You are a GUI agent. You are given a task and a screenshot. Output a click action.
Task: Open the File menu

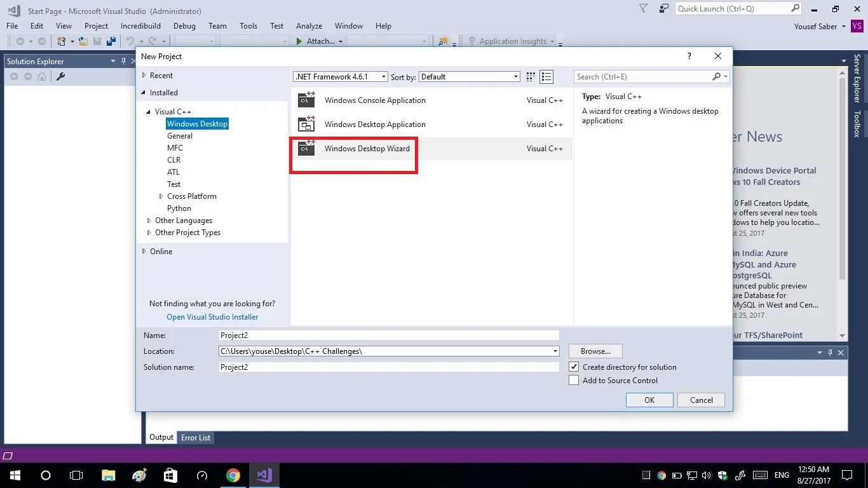click(12, 26)
